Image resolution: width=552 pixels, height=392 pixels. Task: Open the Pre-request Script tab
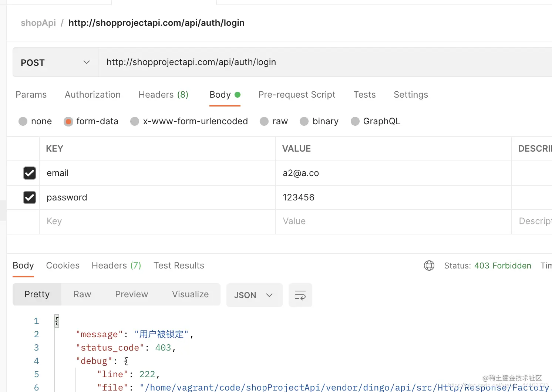coord(297,95)
